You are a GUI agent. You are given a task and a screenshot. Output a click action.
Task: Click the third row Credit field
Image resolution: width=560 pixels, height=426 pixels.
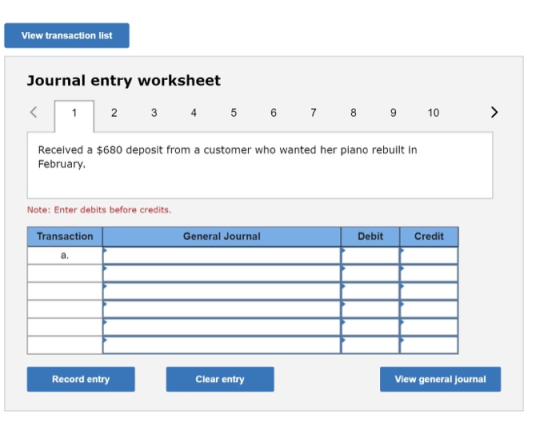429,291
